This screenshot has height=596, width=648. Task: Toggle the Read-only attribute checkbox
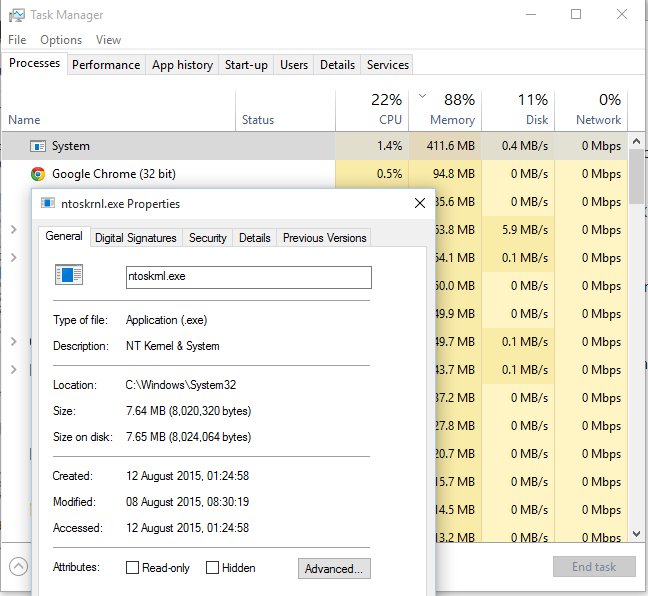132,567
